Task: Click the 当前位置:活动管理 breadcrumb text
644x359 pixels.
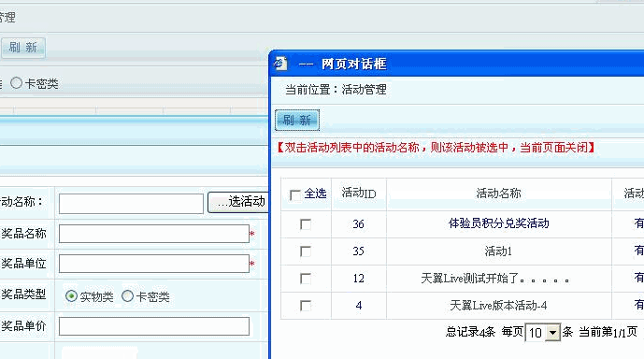Action: click(336, 90)
